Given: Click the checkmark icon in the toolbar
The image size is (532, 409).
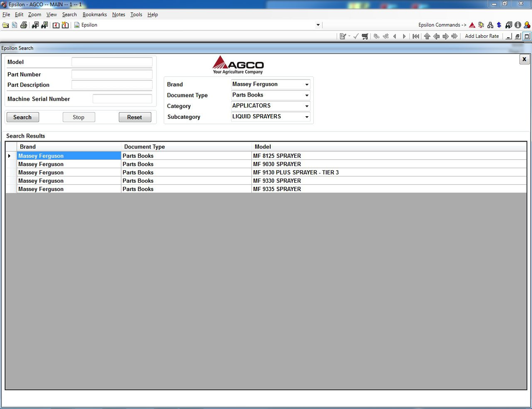Looking at the screenshot, I should tap(356, 36).
